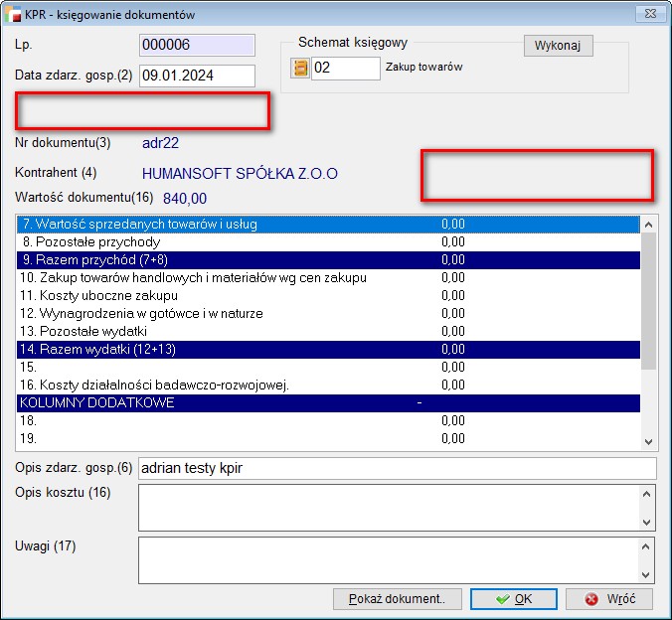Click the Wróć button
This screenshot has height=620, width=672.
click(608, 599)
